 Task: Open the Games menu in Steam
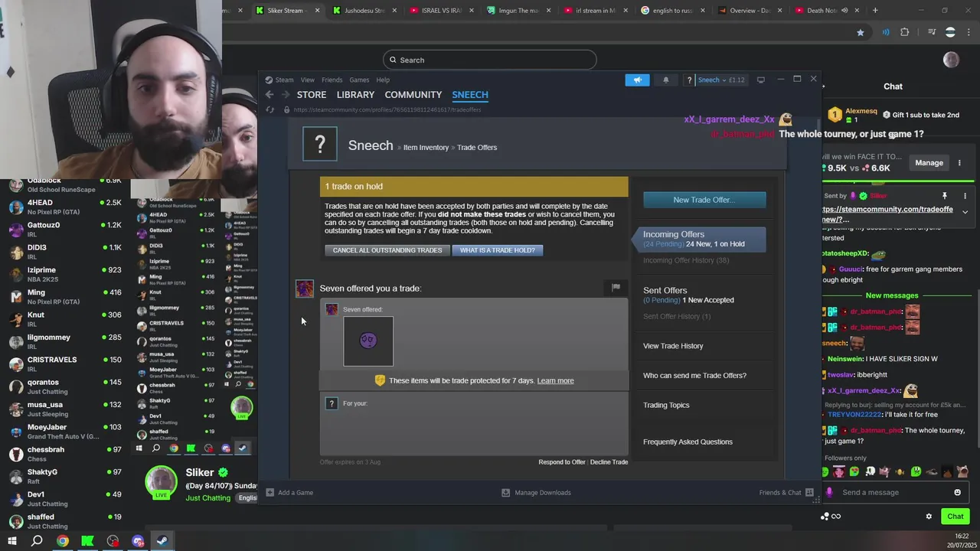359,80
